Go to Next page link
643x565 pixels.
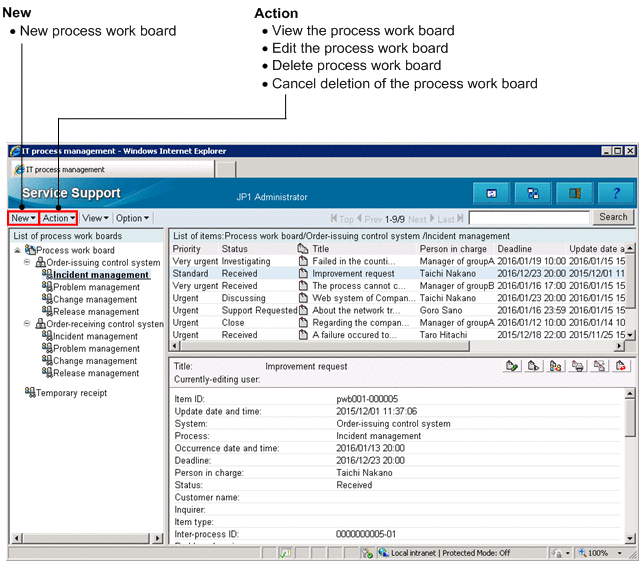[x=421, y=219]
